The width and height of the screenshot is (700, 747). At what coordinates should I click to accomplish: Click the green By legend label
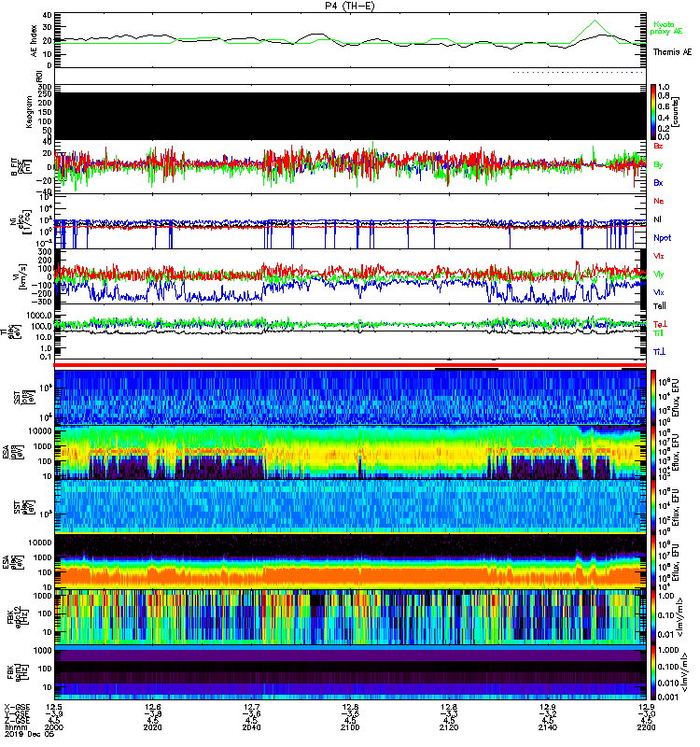pyautogui.click(x=658, y=165)
